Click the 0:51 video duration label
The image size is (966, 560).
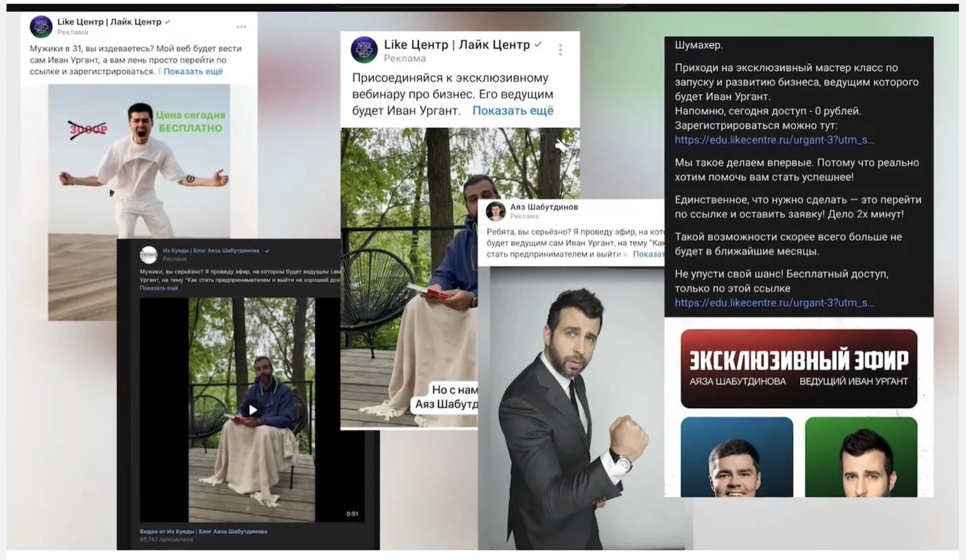pyautogui.click(x=352, y=513)
